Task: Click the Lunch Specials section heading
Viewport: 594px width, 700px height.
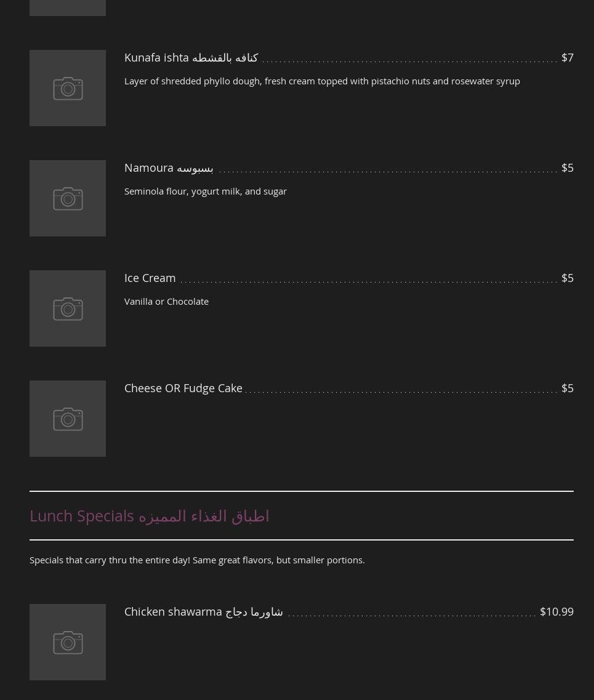Action: click(149, 515)
